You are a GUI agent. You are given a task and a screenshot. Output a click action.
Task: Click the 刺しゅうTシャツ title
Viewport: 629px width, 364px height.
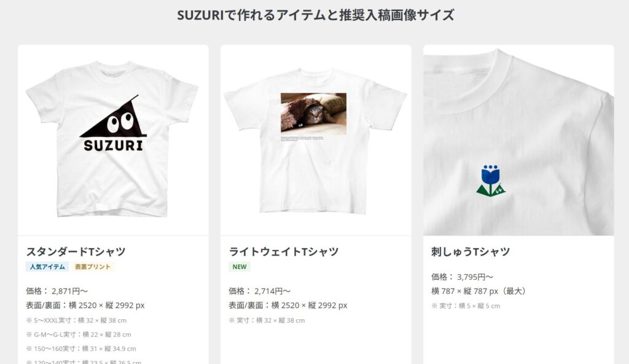pos(471,252)
